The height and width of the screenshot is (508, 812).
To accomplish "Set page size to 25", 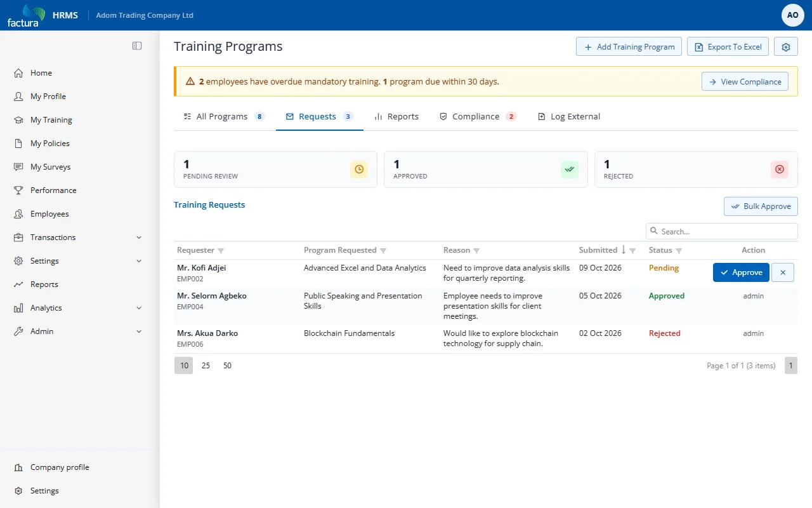I will click(206, 366).
